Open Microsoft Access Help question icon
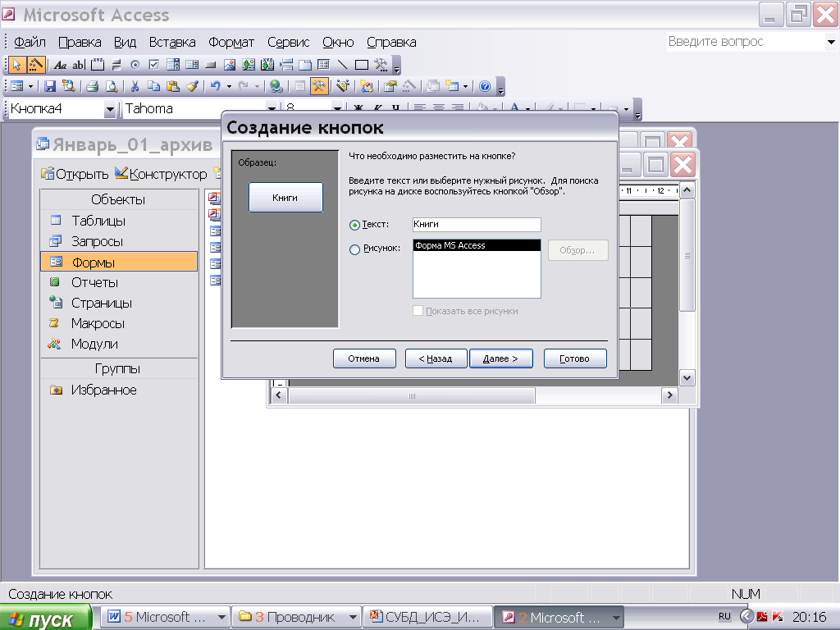This screenshot has width=840, height=630. (485, 86)
